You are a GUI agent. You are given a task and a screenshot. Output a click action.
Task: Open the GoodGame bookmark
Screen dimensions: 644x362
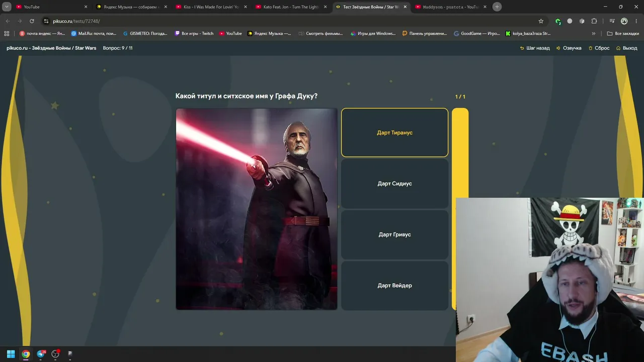pyautogui.click(x=476, y=34)
